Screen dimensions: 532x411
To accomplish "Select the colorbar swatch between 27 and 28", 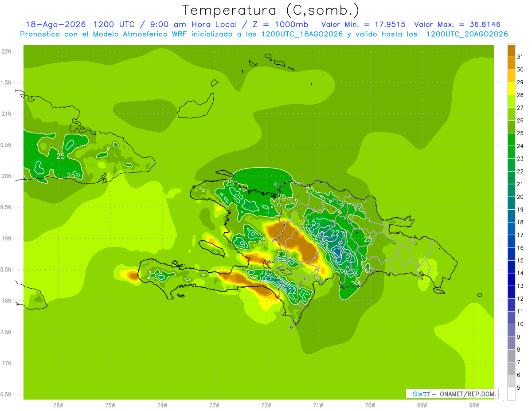I will pyautogui.click(x=511, y=102).
